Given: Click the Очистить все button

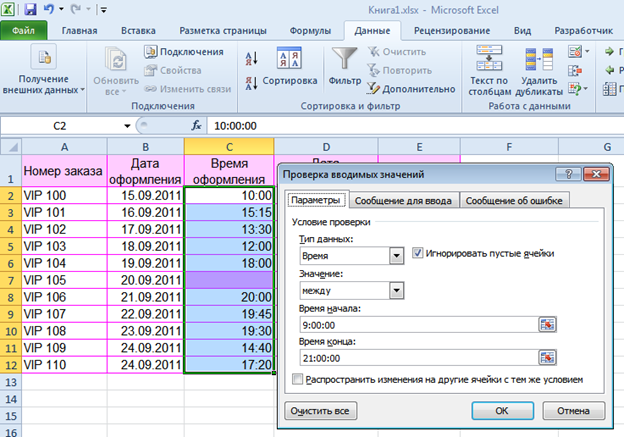Looking at the screenshot, I should click(x=320, y=410).
